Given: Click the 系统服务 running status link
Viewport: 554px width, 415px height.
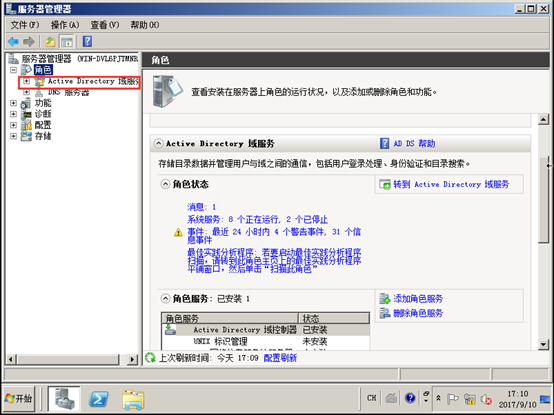Looking at the screenshot, I should click(x=258, y=219).
